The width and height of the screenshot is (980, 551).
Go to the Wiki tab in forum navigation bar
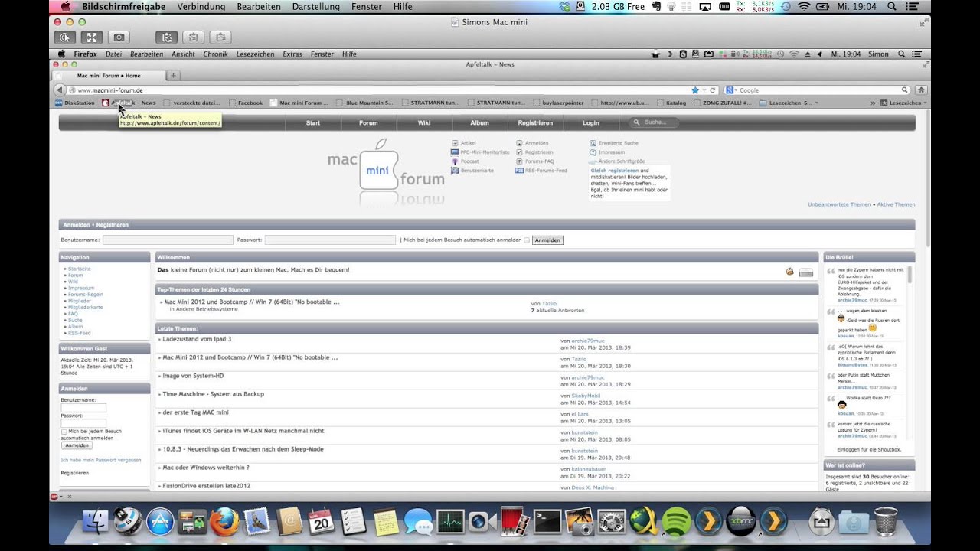pos(424,122)
